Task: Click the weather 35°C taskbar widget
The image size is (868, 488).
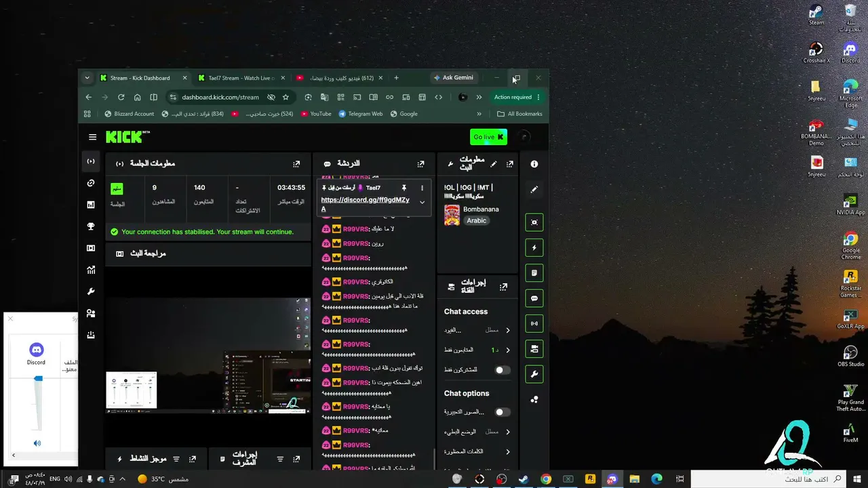Action: 163,479
